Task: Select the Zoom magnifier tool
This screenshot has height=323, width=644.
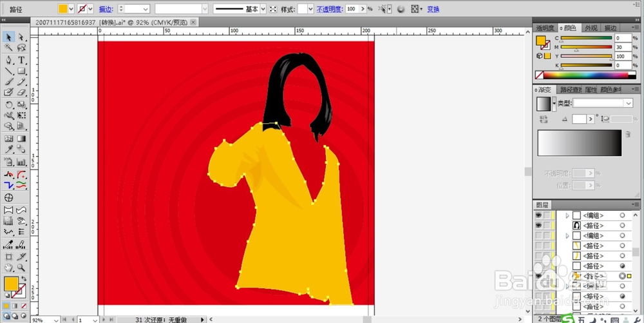Action: tap(21, 268)
